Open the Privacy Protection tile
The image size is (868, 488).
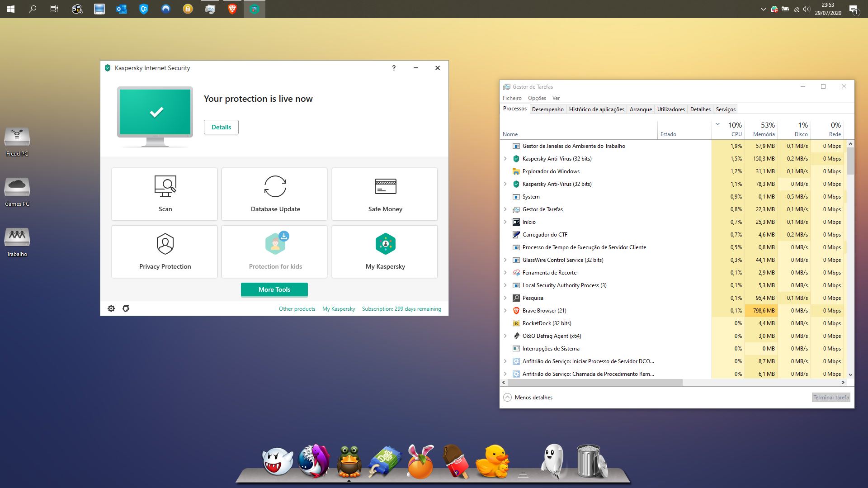165,251
